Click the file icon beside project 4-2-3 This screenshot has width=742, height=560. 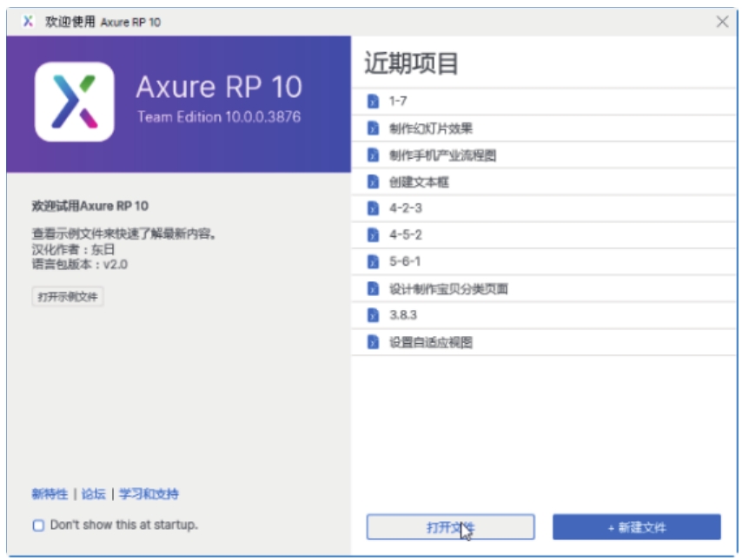click(x=373, y=208)
